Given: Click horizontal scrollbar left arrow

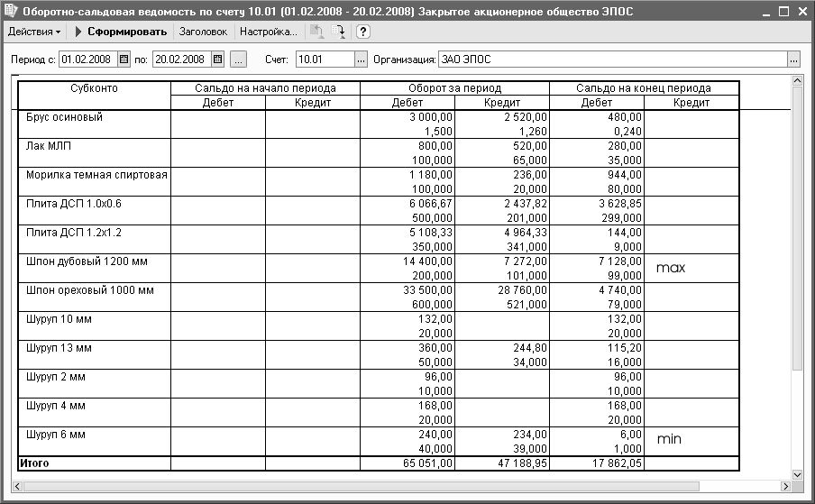Looking at the screenshot, I should 17,486.
